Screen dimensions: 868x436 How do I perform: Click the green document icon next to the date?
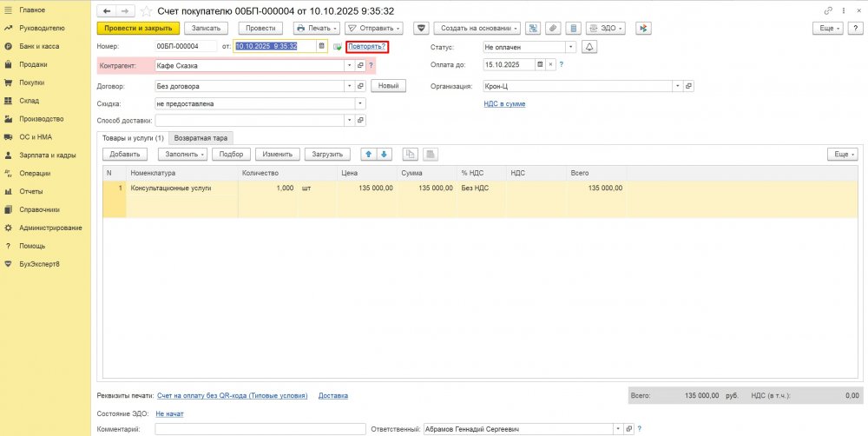(337, 47)
